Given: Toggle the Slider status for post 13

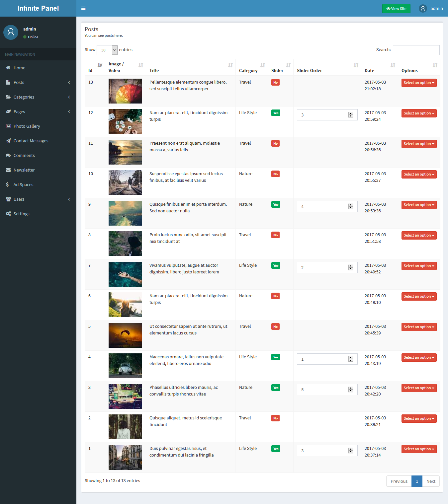Looking at the screenshot, I should pyautogui.click(x=275, y=82).
